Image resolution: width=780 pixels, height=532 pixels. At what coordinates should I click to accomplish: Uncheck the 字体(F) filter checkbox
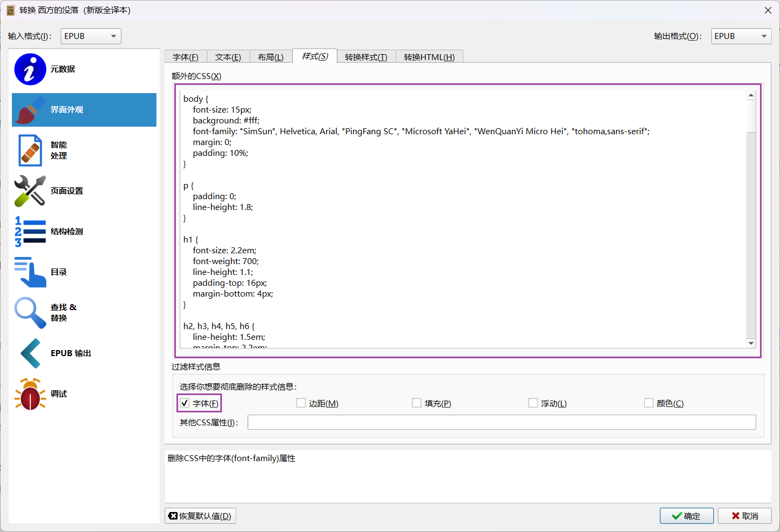(185, 403)
